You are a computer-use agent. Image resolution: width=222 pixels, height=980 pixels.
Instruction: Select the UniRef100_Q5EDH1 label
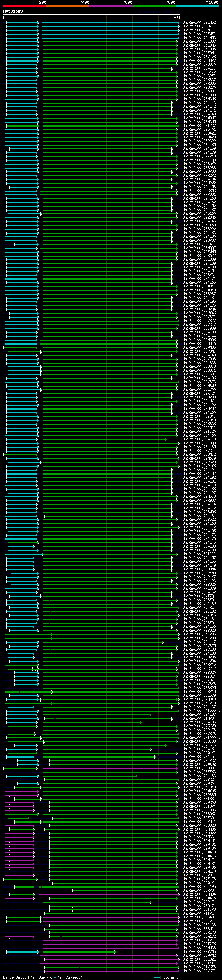click(199, 53)
